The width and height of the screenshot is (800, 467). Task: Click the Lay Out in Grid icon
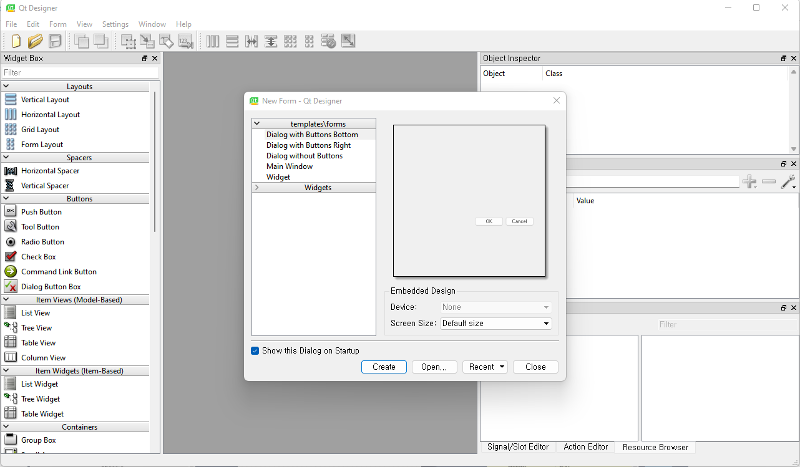[290, 41]
